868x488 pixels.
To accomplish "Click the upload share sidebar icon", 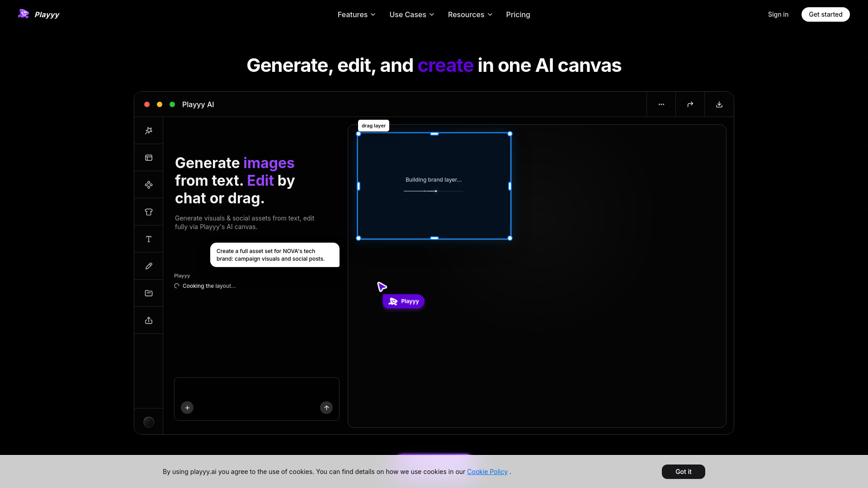I will click(149, 320).
